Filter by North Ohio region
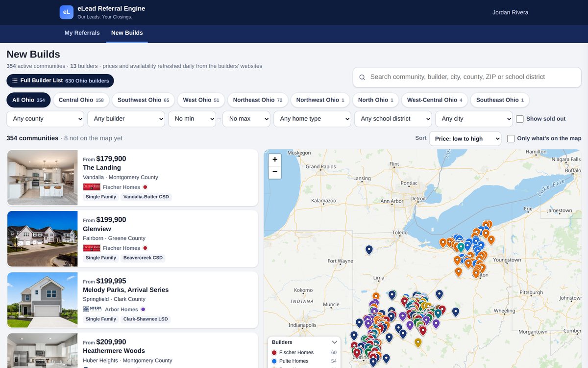 (376, 100)
